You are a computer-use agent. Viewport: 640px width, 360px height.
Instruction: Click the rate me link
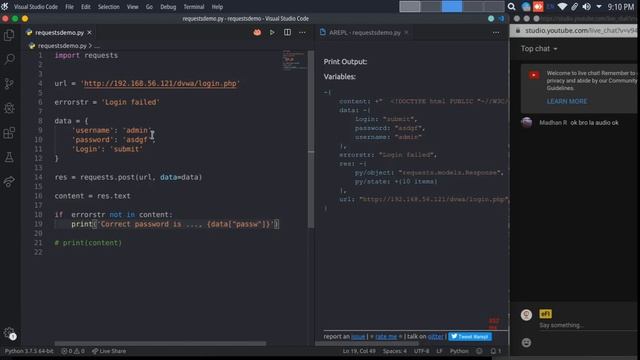click(386, 337)
